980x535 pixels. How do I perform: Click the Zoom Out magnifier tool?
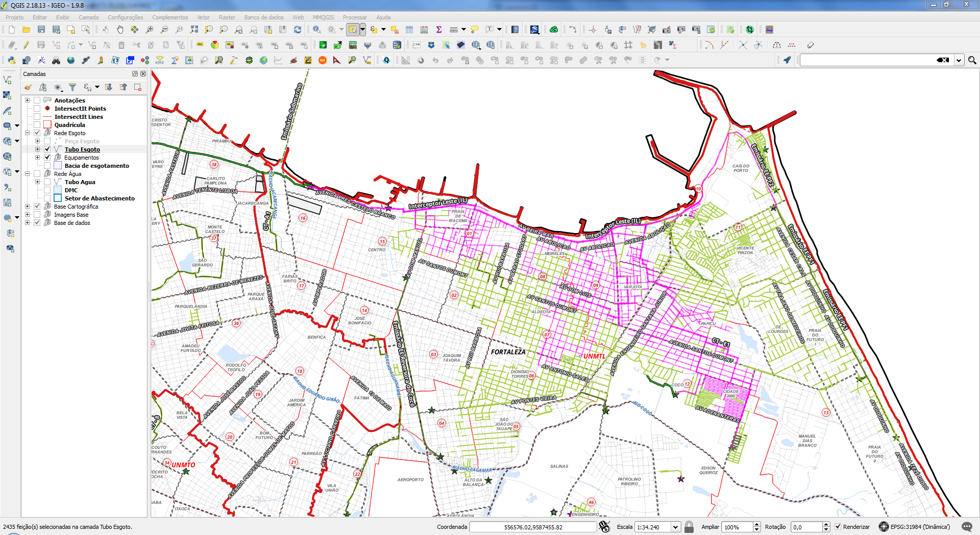(x=164, y=30)
